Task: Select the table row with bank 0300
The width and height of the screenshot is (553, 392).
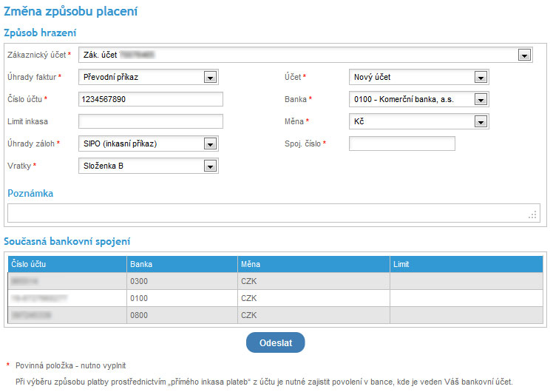Action: (x=275, y=281)
